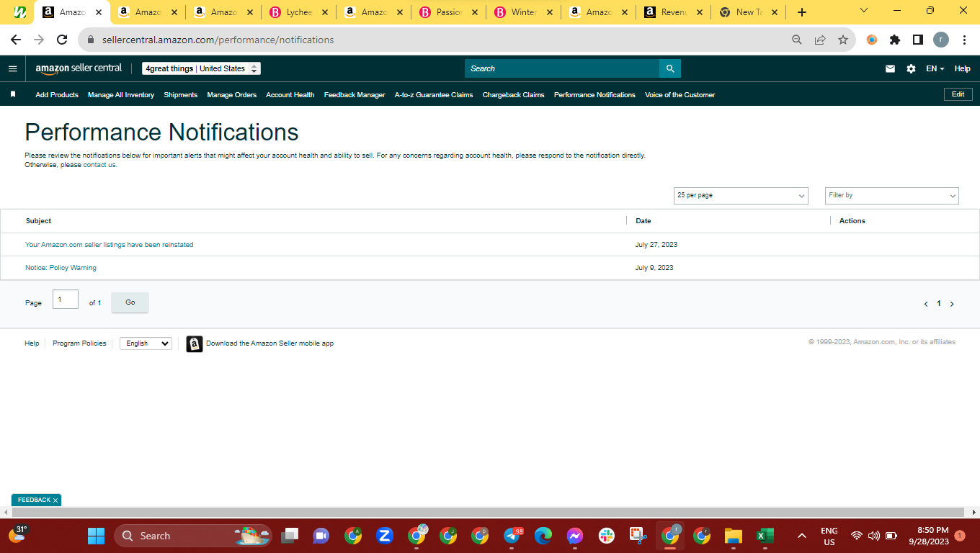Click the magnifier search button in Seller Central

pyautogui.click(x=670, y=68)
